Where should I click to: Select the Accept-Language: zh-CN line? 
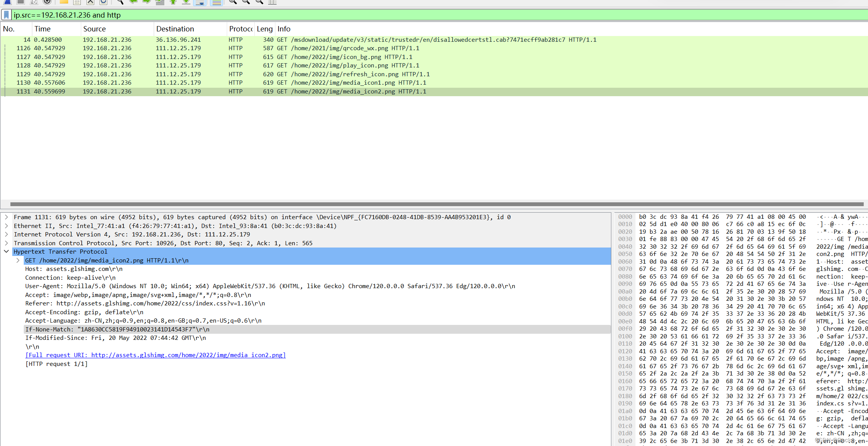(143, 321)
